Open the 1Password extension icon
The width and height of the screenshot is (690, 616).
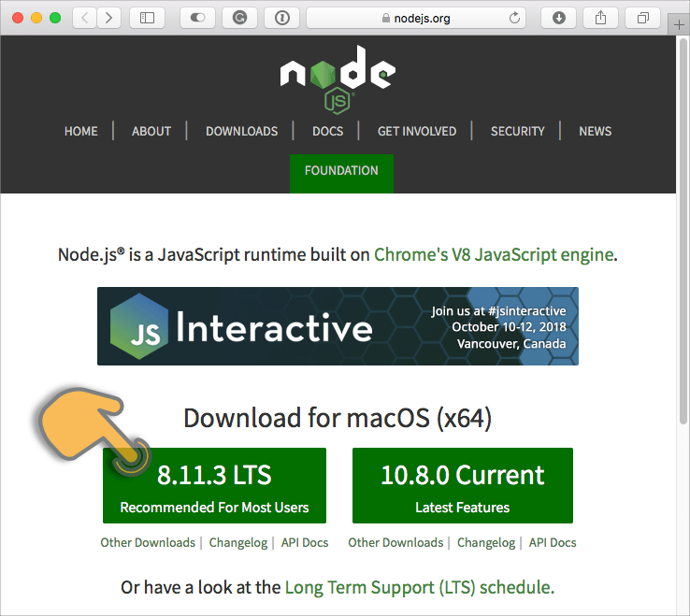point(281,18)
